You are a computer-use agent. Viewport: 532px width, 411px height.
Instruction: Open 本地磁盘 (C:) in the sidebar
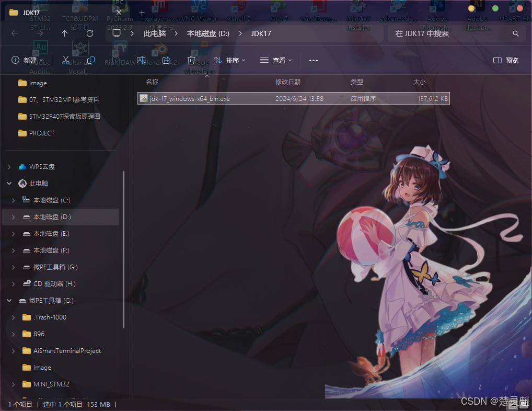46,200
